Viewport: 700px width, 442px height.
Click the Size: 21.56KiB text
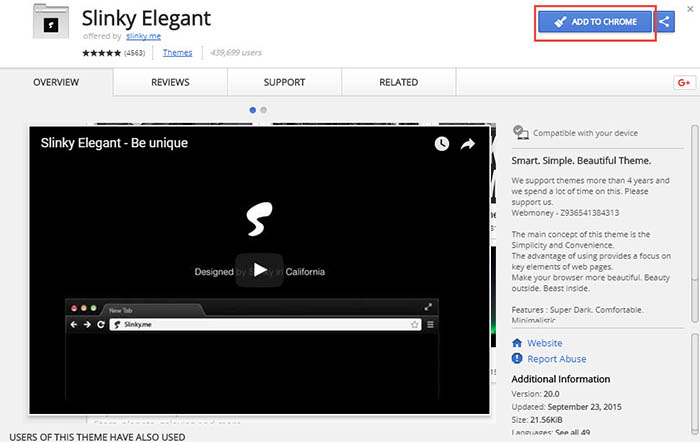click(537, 420)
